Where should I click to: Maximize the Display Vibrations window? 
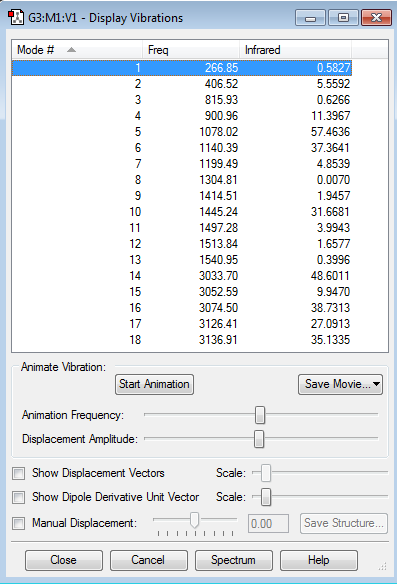(x=343, y=18)
